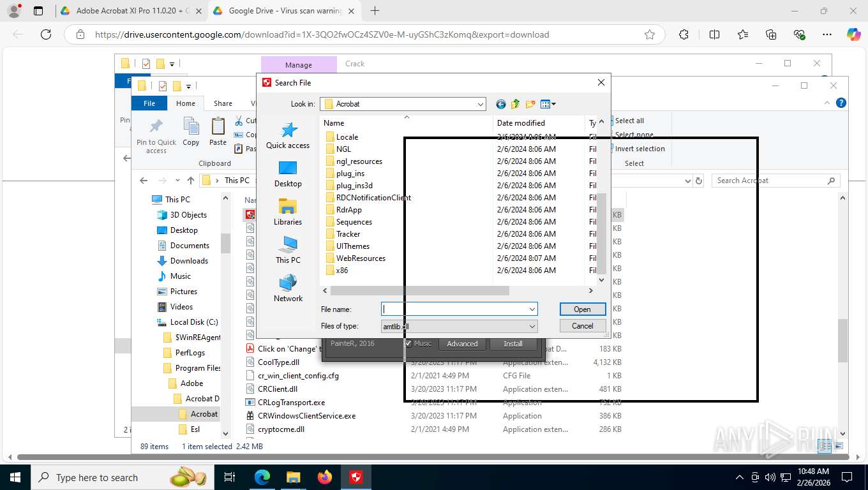The image size is (868, 490).
Task: Open the Files of type dropdown
Action: point(532,326)
